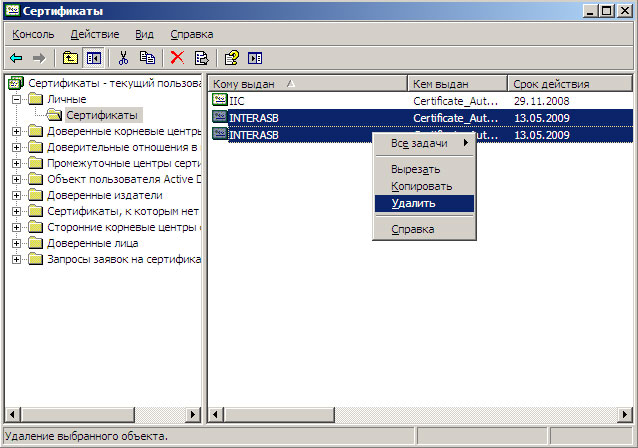Select Копировать from the context menu
The width and height of the screenshot is (638, 448).
tap(421, 186)
